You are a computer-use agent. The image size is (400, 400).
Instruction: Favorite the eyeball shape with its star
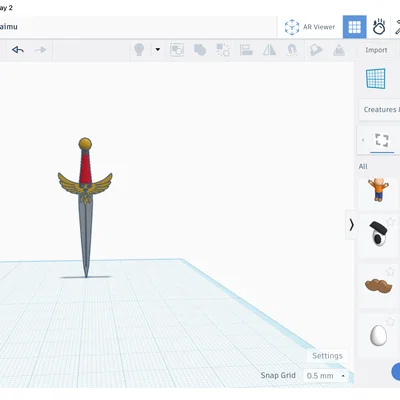point(390,221)
